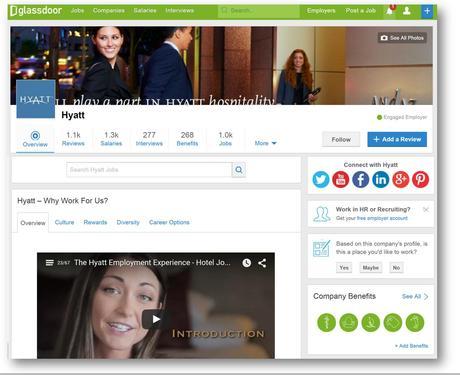Open Hyatt's Facebook page
This screenshot has height=375, width=460.
(361, 179)
